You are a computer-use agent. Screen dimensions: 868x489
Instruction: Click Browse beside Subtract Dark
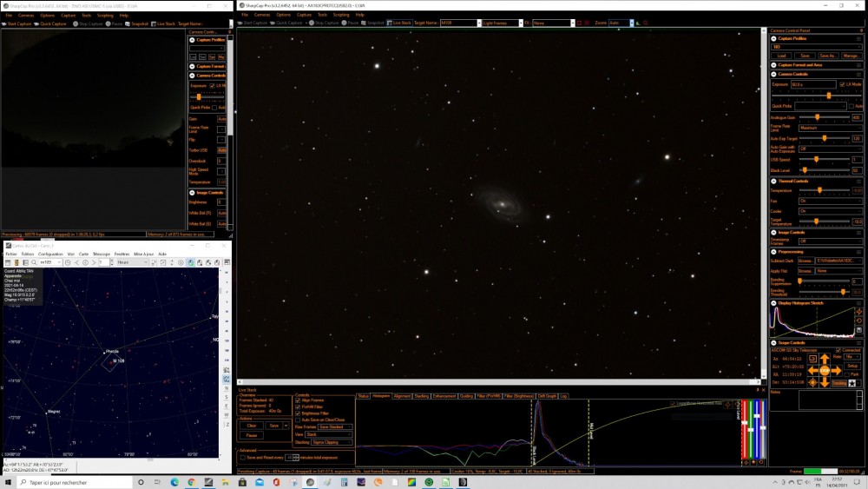point(806,261)
